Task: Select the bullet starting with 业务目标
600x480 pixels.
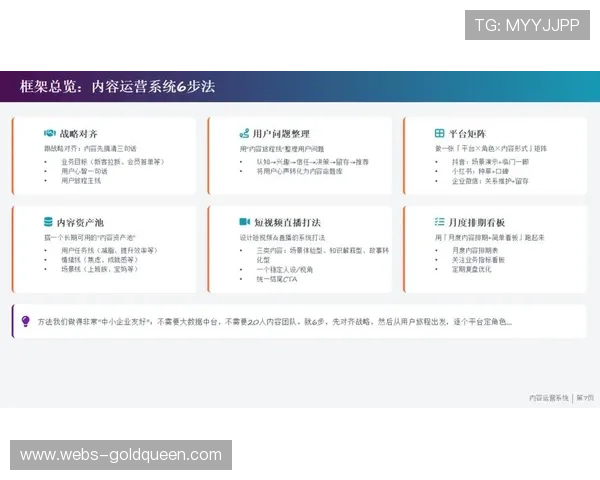Action: point(113,162)
